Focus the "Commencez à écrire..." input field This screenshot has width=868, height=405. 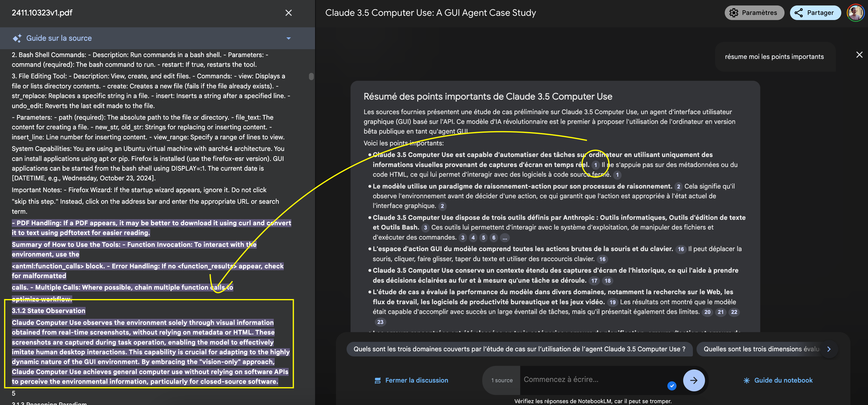click(x=593, y=380)
